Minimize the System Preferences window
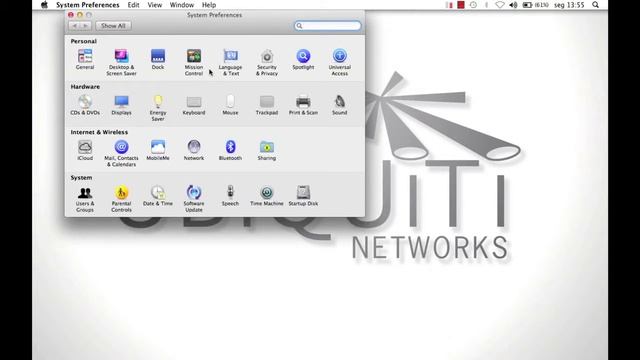Viewport: 640px width, 360px height. [80, 15]
